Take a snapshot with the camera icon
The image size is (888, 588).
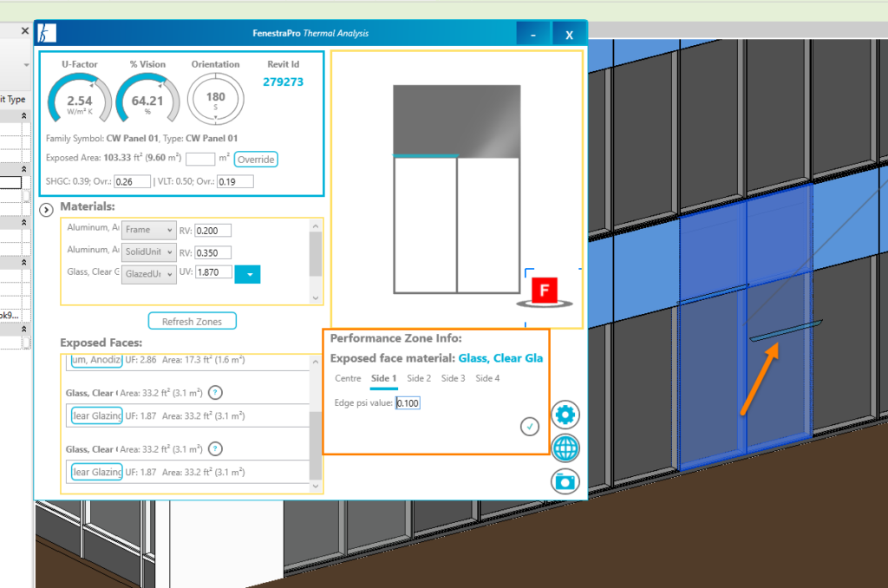565,481
